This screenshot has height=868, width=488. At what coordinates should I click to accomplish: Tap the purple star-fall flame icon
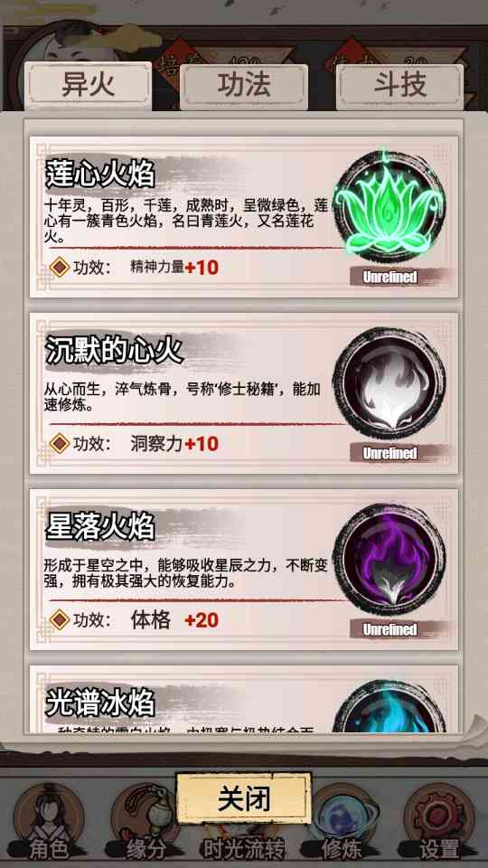389,560
